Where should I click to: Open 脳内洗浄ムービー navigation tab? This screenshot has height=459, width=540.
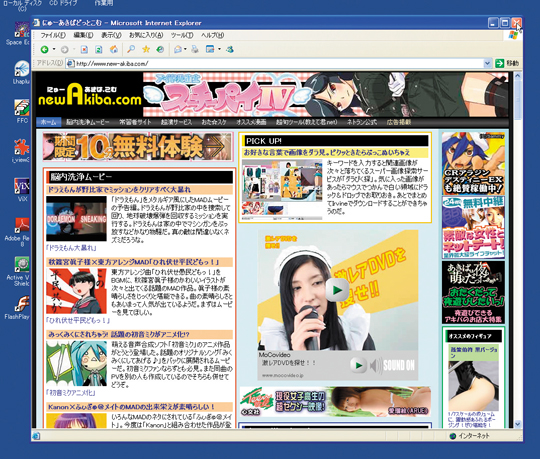coord(87,122)
